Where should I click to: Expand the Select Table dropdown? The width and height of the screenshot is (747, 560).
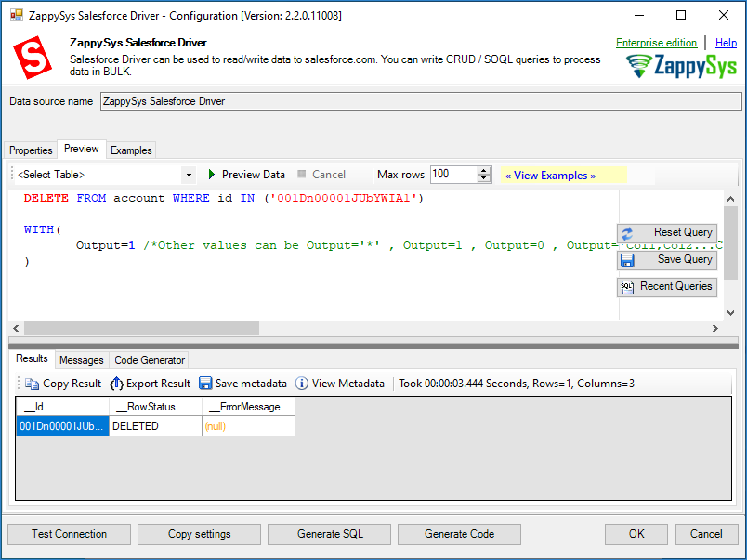coord(189,175)
